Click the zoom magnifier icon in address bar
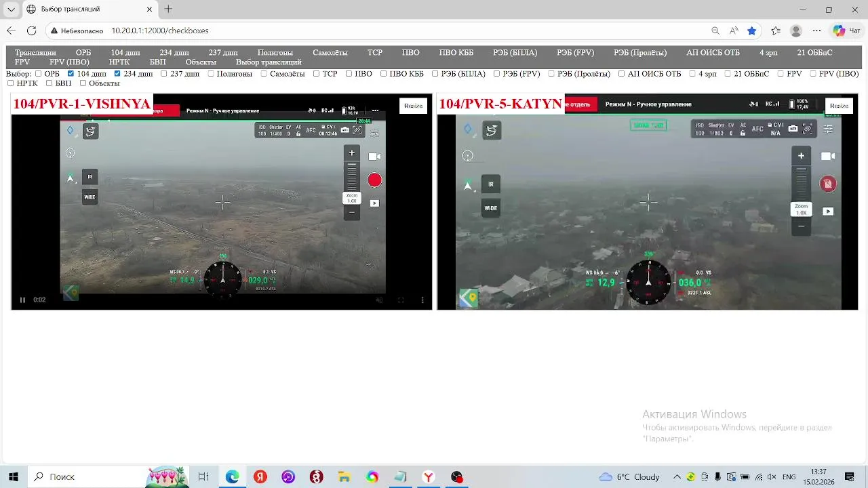The width and height of the screenshot is (868, 488). [x=715, y=30]
